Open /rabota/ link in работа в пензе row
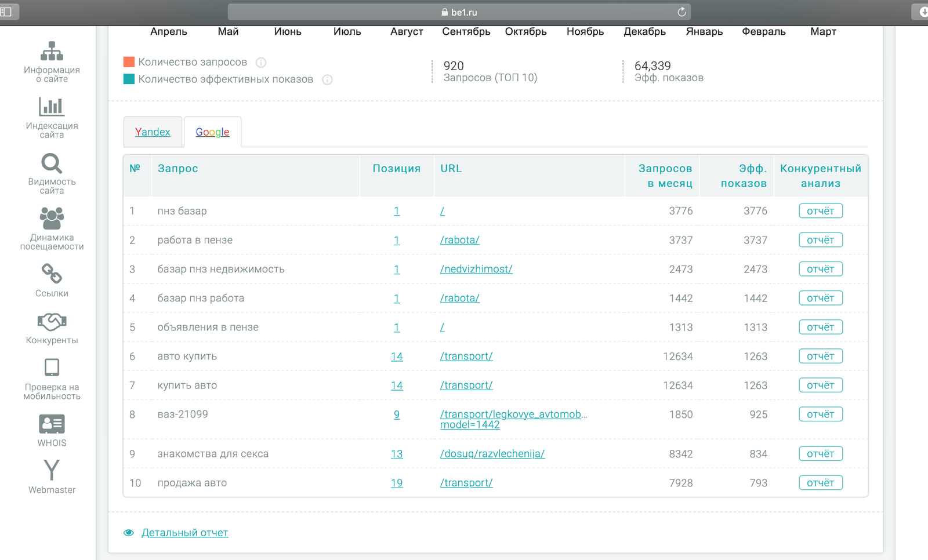Screen dimensions: 928x560 point(460,240)
